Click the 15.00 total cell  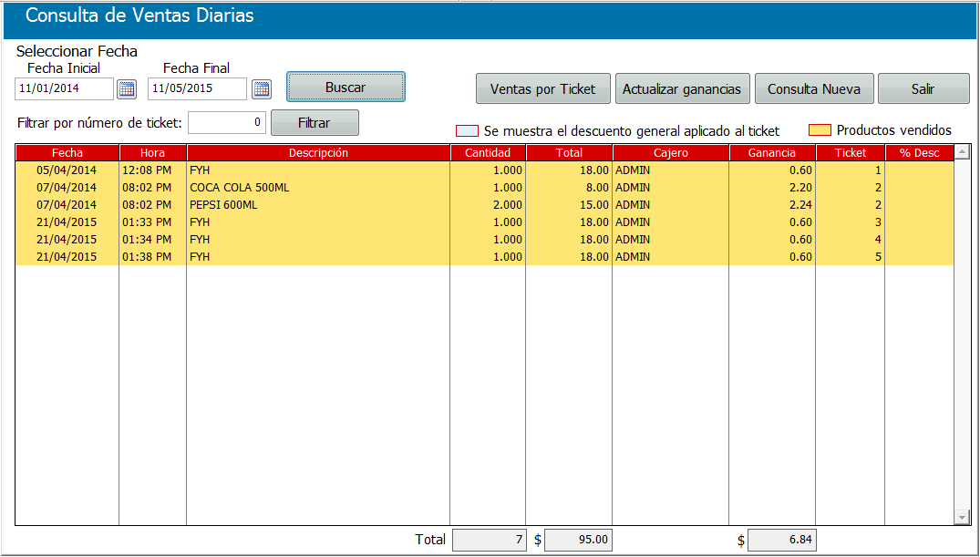[569, 205]
